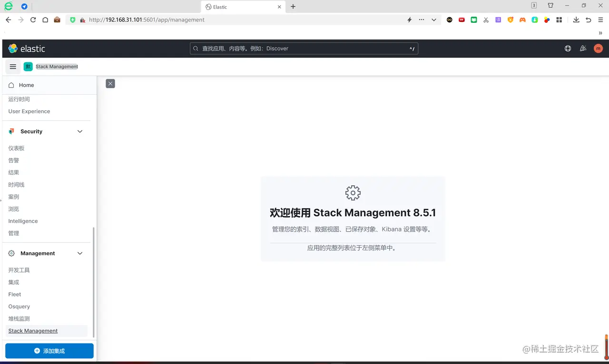This screenshot has width=609, height=364.
Task: Open 集成 under Management
Action: [x=14, y=282]
